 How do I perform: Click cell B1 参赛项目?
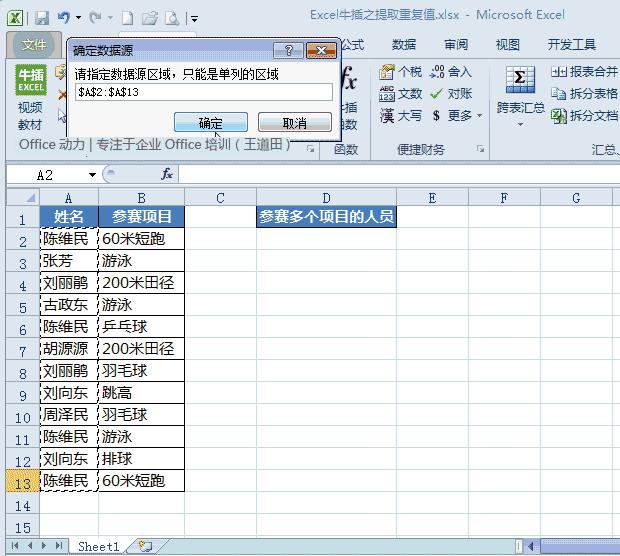pos(142,216)
